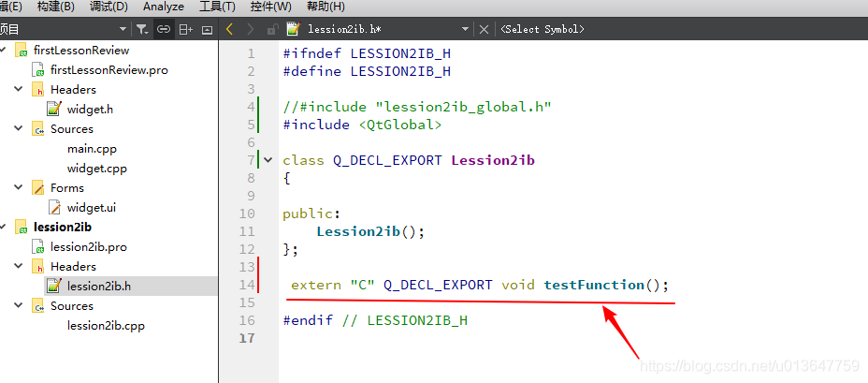Click the lession2ib.h document icon in editor bar
The width and height of the screenshot is (868, 383).
pyautogui.click(x=294, y=29)
